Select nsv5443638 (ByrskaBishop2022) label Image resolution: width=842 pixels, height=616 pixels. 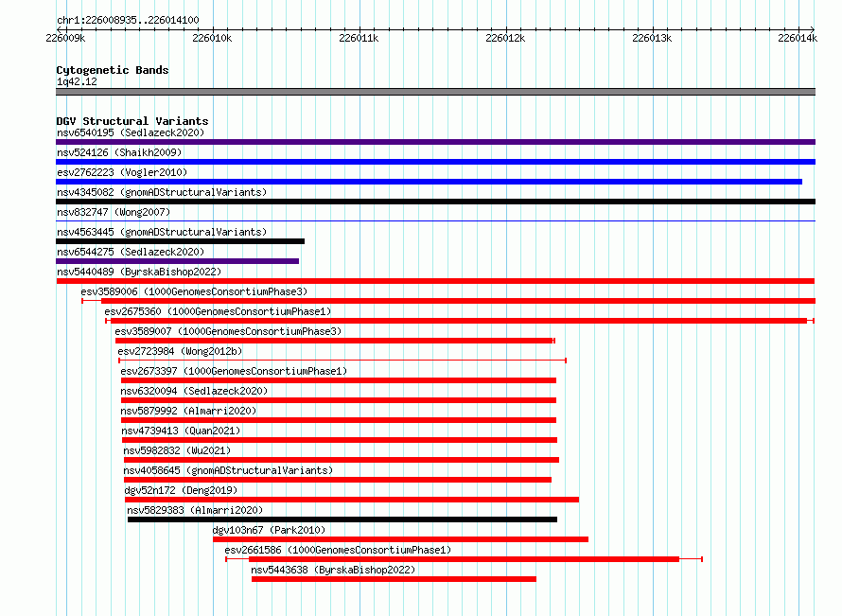[333, 570]
